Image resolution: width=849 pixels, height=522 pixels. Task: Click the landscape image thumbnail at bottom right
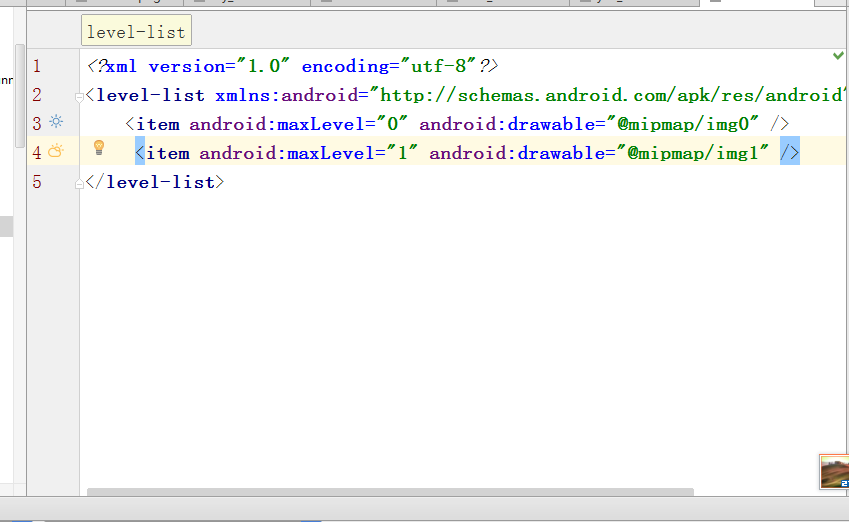[834, 472]
